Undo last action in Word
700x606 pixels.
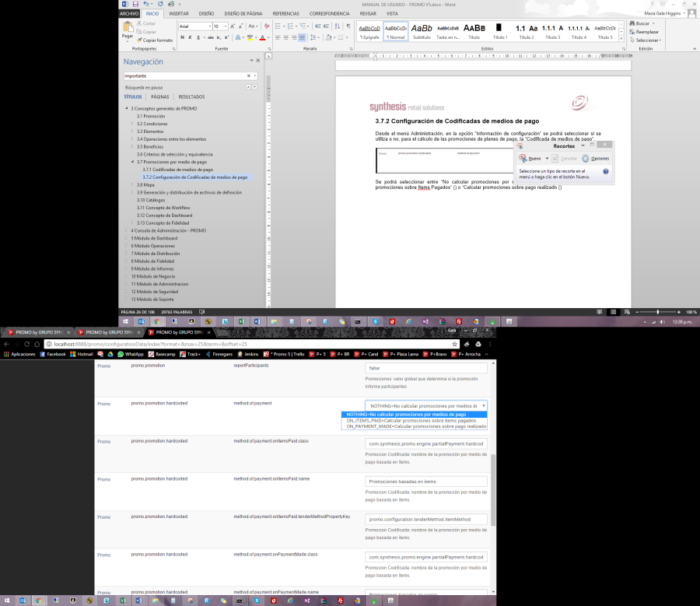[x=146, y=4]
